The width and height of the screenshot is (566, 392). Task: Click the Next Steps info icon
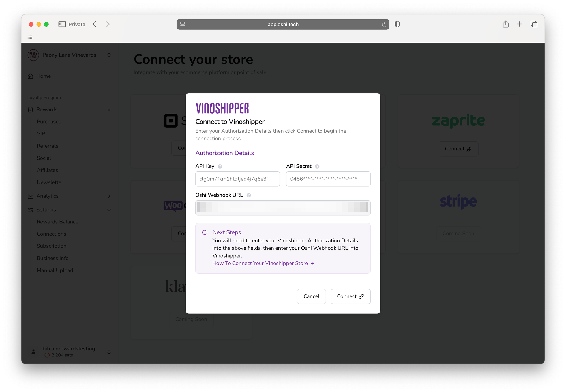(205, 232)
